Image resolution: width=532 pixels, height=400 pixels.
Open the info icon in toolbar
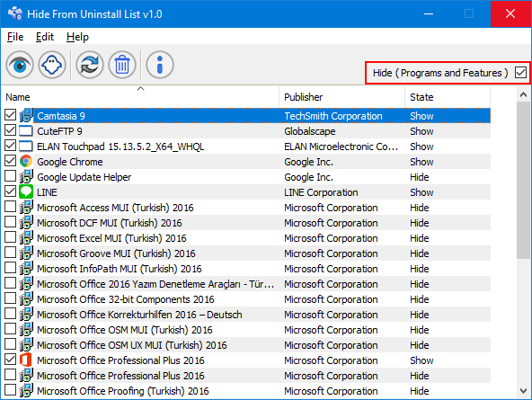(160, 65)
